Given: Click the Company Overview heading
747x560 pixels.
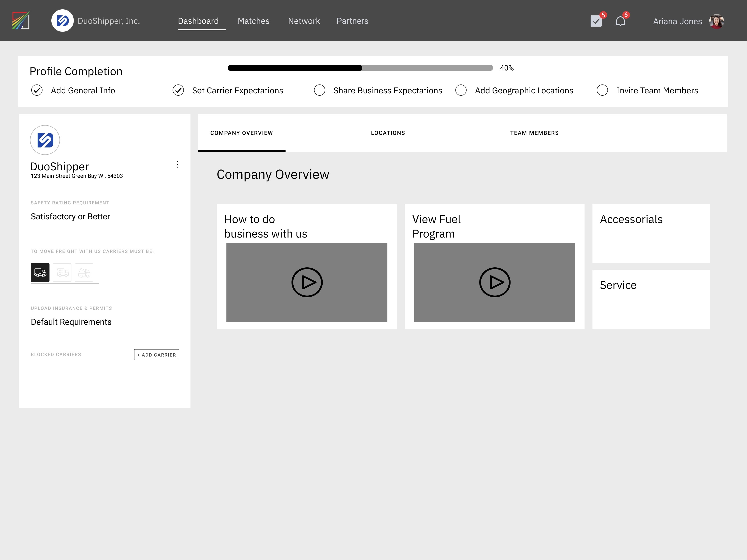Looking at the screenshot, I should 273,175.
